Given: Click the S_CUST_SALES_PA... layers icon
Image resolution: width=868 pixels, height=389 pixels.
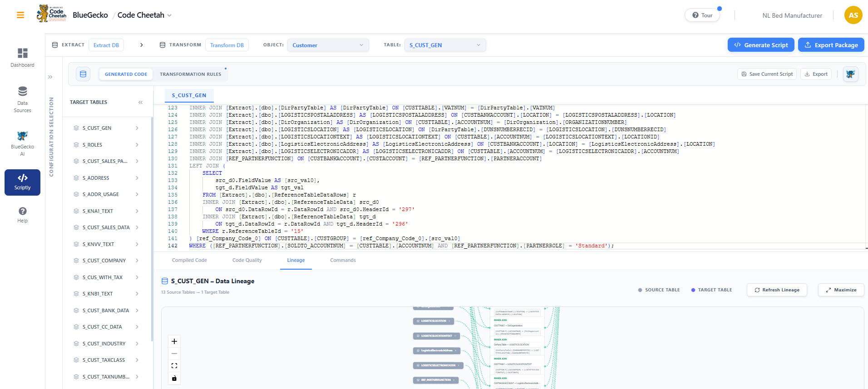Looking at the screenshot, I should 76,161.
